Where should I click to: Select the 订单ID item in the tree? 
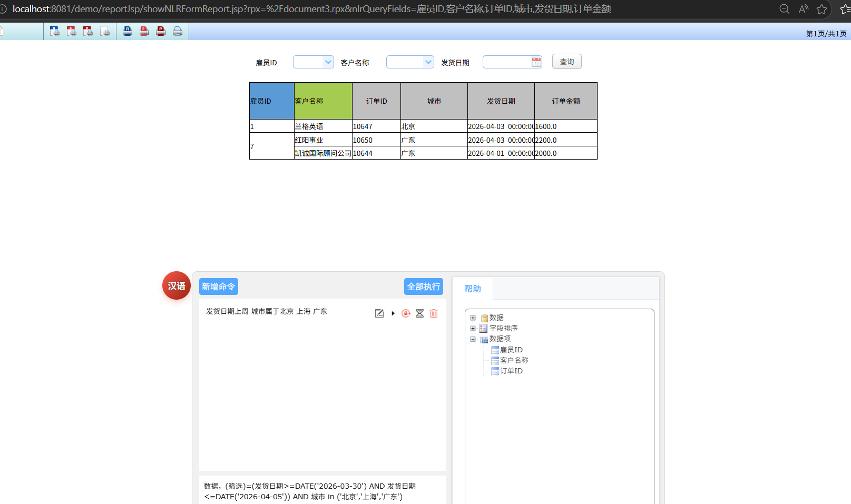(511, 371)
